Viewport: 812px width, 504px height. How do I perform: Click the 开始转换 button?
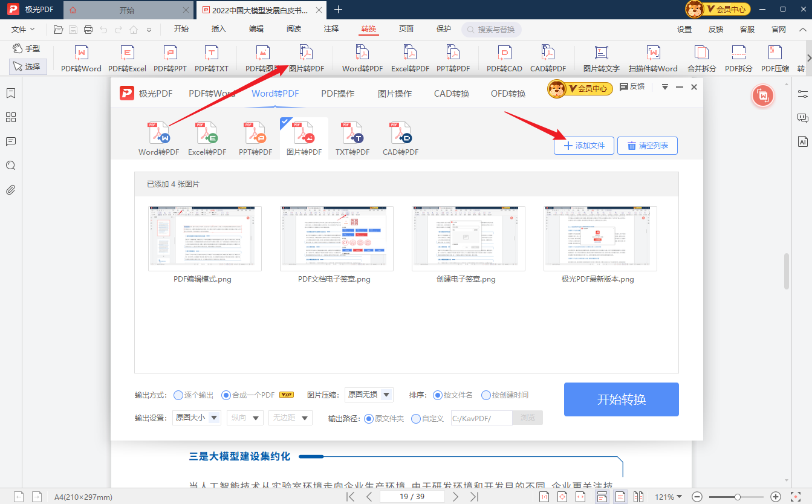click(x=621, y=399)
